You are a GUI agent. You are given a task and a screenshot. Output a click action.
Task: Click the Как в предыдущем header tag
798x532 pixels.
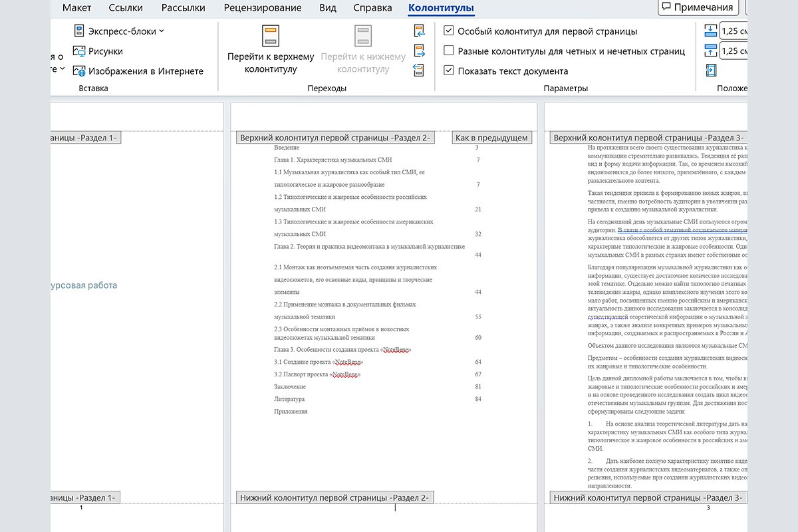coord(491,138)
